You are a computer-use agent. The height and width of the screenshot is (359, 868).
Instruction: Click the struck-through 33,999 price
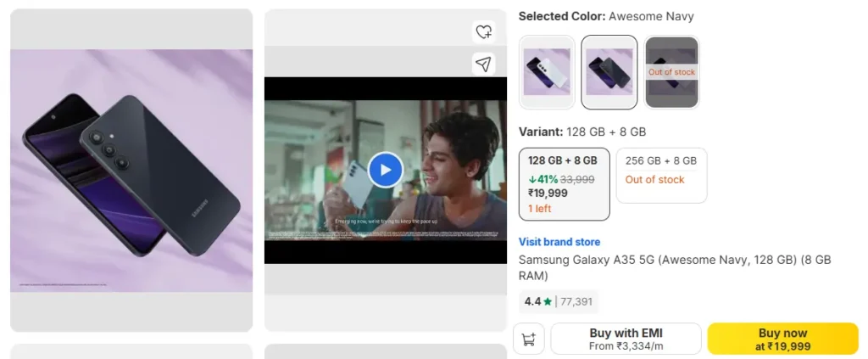pos(577,180)
